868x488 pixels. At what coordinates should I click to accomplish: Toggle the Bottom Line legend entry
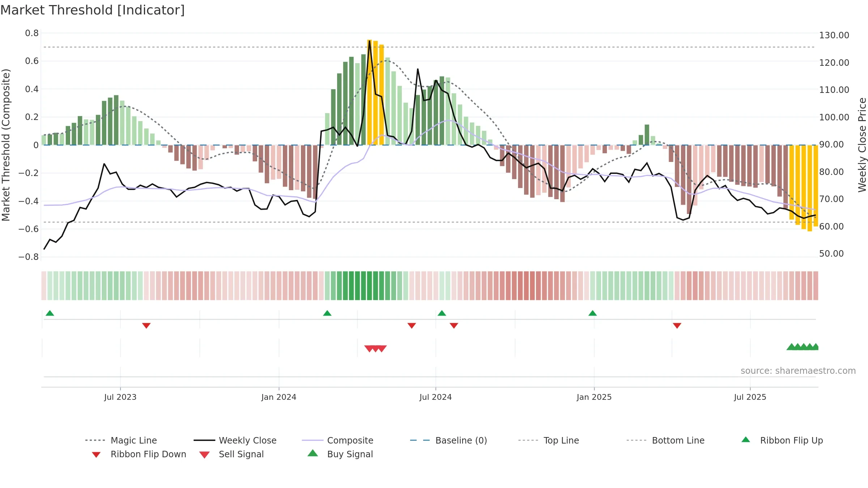pyautogui.click(x=665, y=440)
